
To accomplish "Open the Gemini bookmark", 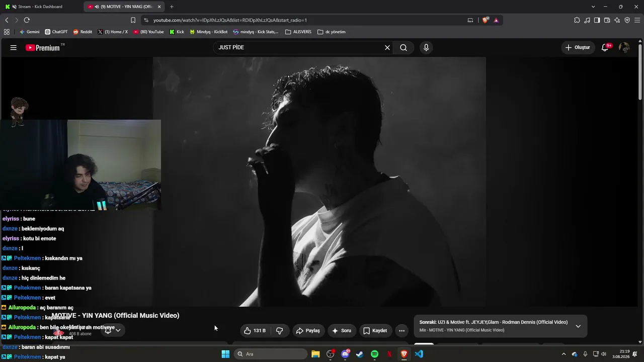I will 29,32.
